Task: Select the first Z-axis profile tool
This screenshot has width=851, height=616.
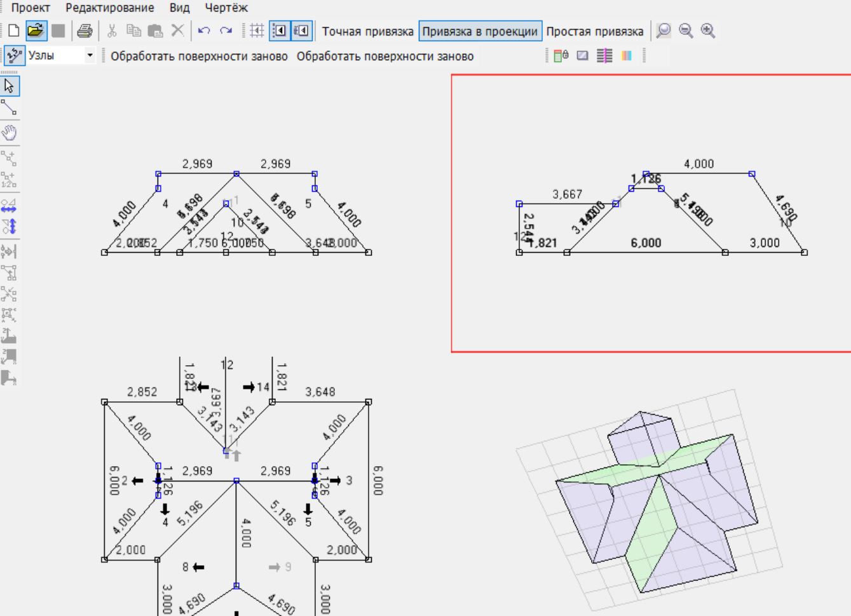Action: point(10,335)
